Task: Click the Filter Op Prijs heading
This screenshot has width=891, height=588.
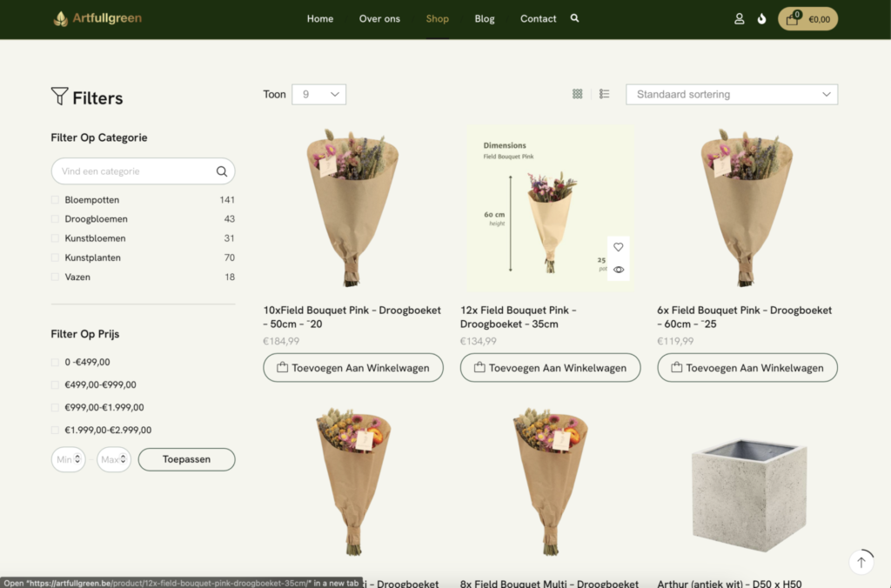Action: tap(84, 334)
